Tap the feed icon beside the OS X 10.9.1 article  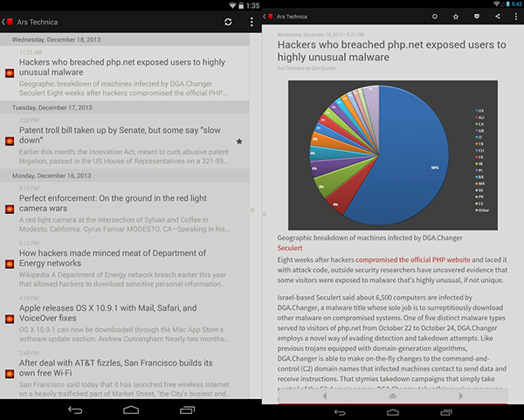10,319
